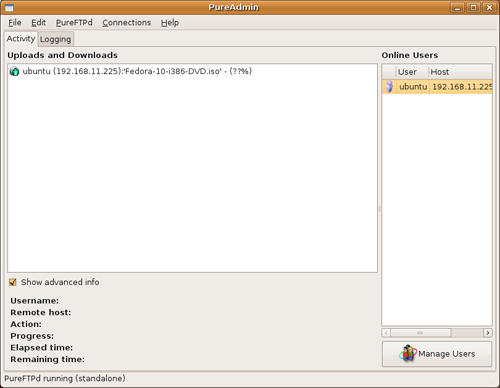Click the download icon beside the Fedora transfer
Image resolution: width=500 pixels, height=388 pixels.
(14, 71)
